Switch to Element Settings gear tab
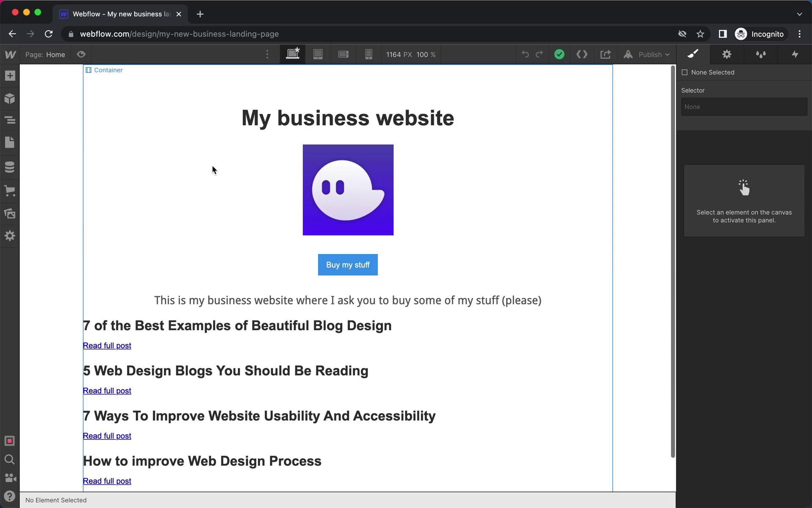812x508 pixels. tap(727, 55)
